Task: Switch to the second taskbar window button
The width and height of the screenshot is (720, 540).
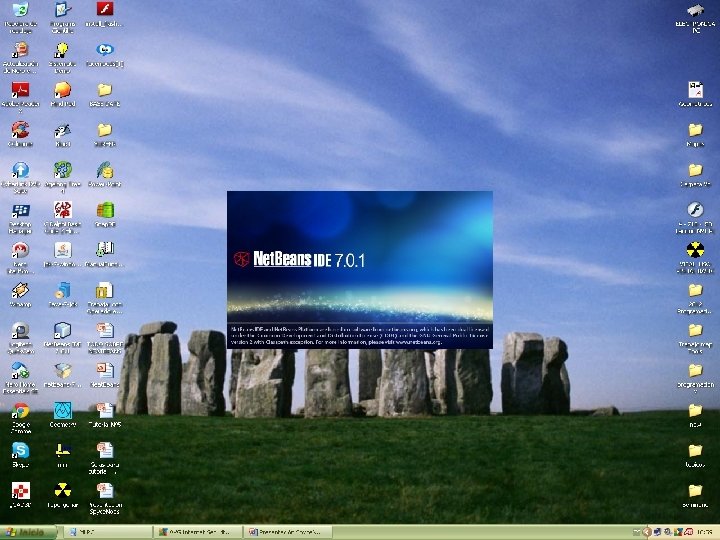Action: coord(197,532)
